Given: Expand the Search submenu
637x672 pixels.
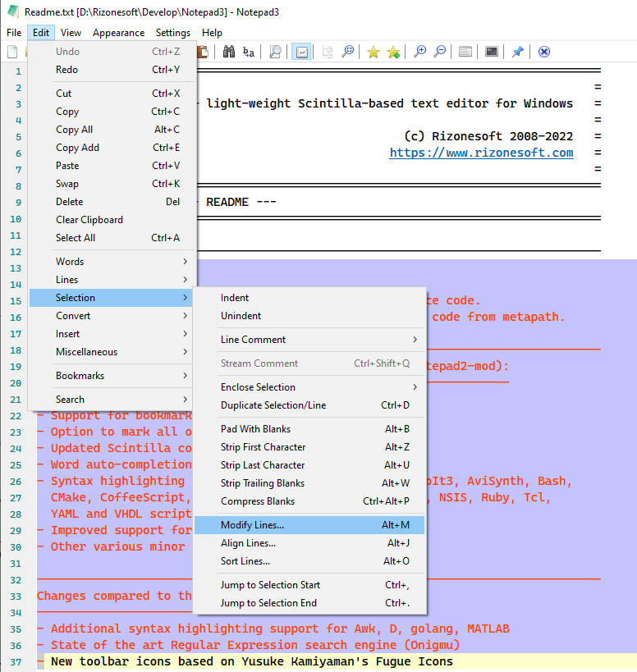Looking at the screenshot, I should click(112, 399).
